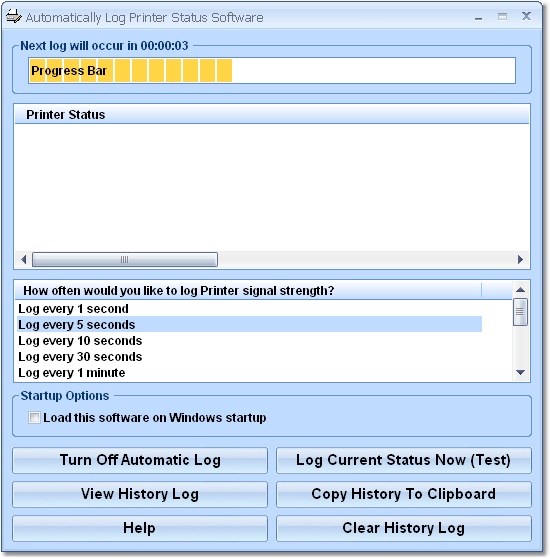Image resolution: width=550 pixels, height=559 pixels.
Task: Click the Printer Status column header
Action: pyautogui.click(x=272, y=114)
